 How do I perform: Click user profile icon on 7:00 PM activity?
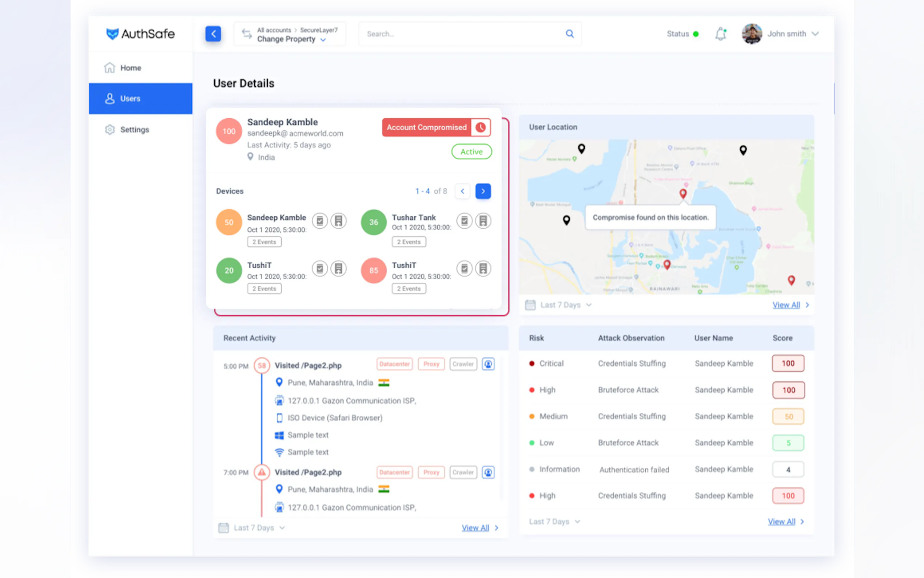click(x=488, y=472)
